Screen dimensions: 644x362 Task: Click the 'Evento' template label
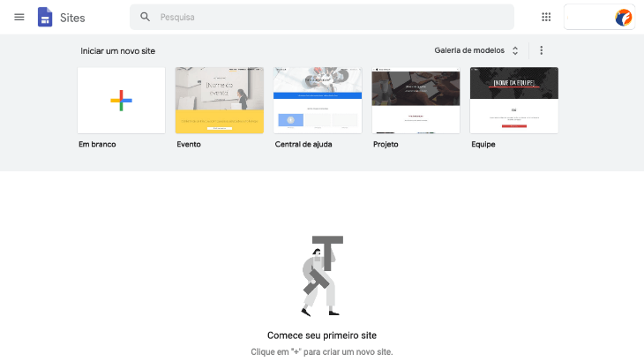[x=189, y=144]
